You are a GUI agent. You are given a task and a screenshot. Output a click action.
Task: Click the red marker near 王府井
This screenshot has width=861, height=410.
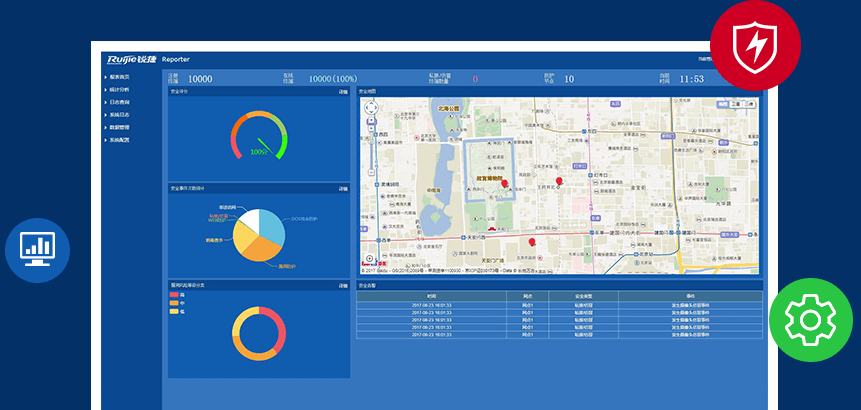(559, 182)
